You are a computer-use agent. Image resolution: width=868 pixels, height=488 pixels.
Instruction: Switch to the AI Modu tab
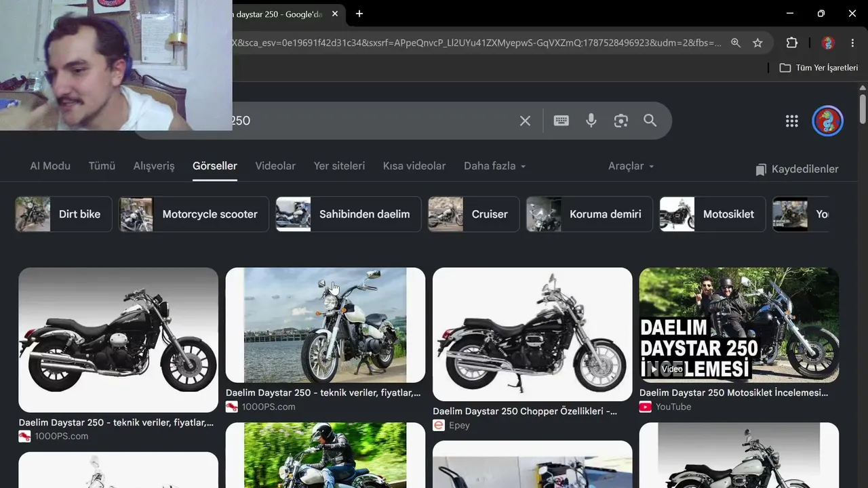[50, 166]
